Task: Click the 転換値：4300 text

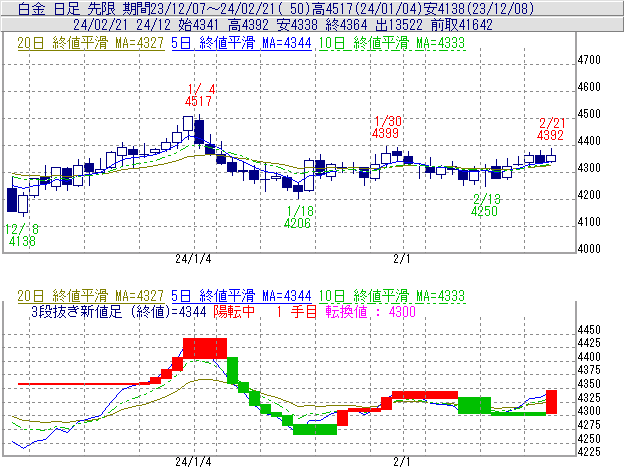Action: coord(370,311)
